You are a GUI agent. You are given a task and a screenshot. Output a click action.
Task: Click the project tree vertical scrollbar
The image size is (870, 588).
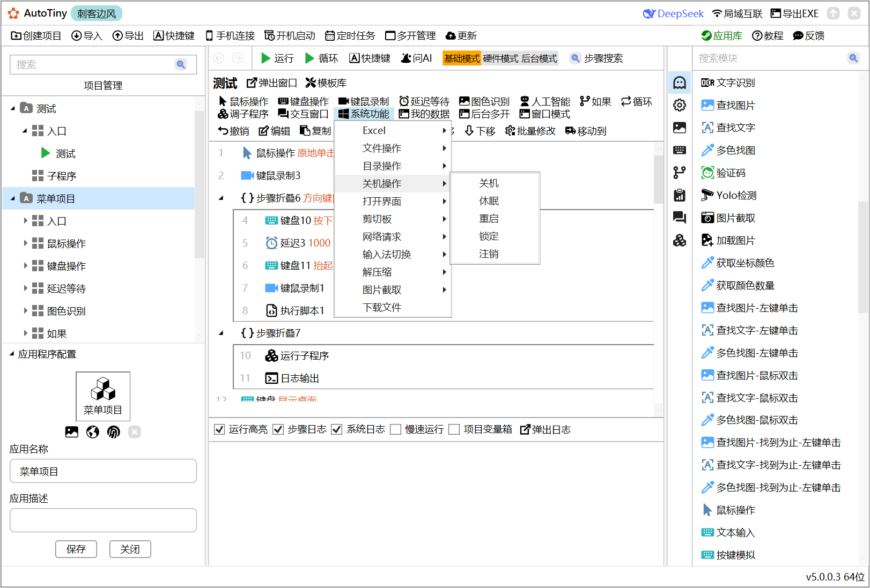click(x=199, y=184)
